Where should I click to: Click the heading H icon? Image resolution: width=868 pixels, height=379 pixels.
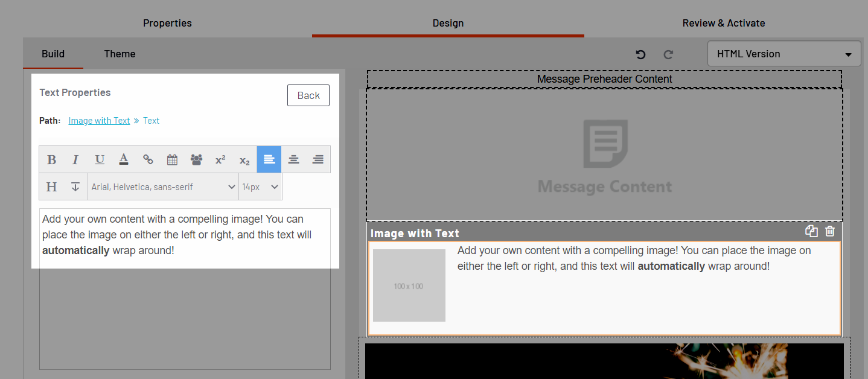click(x=51, y=186)
